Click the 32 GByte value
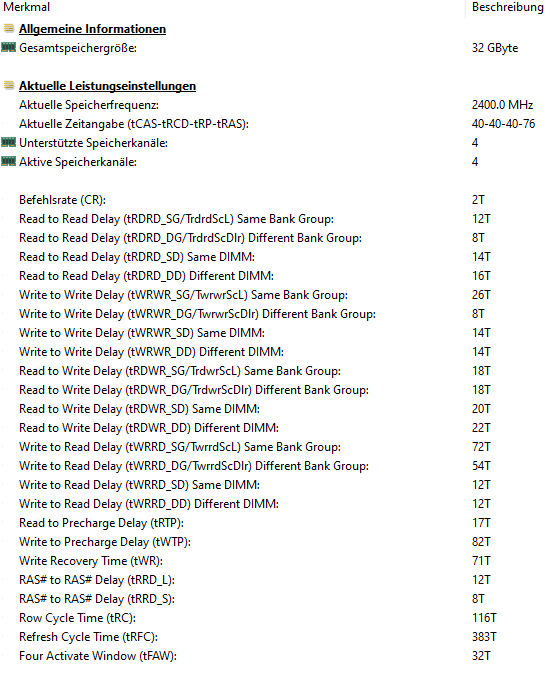Viewport: 558px width, 676px height. (x=495, y=48)
